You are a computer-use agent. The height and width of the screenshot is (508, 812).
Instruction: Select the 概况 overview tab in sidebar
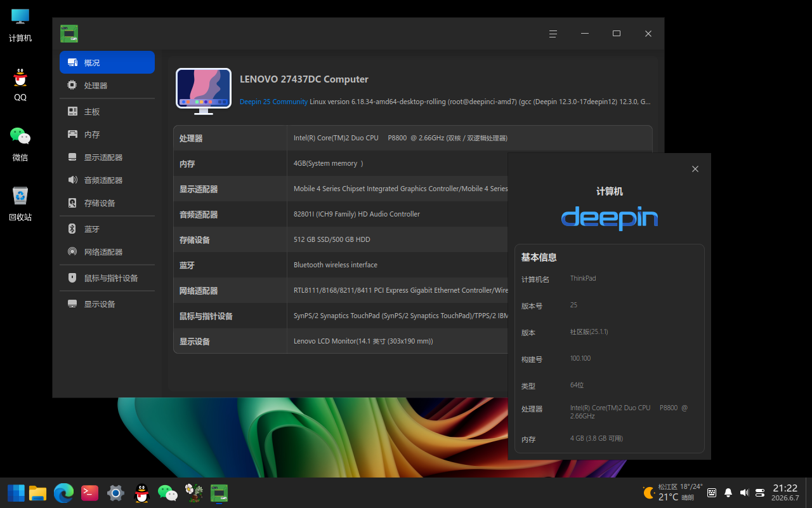pos(107,62)
